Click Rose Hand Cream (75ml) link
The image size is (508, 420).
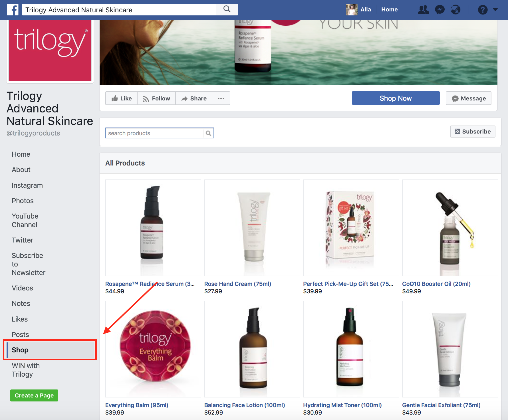point(238,284)
